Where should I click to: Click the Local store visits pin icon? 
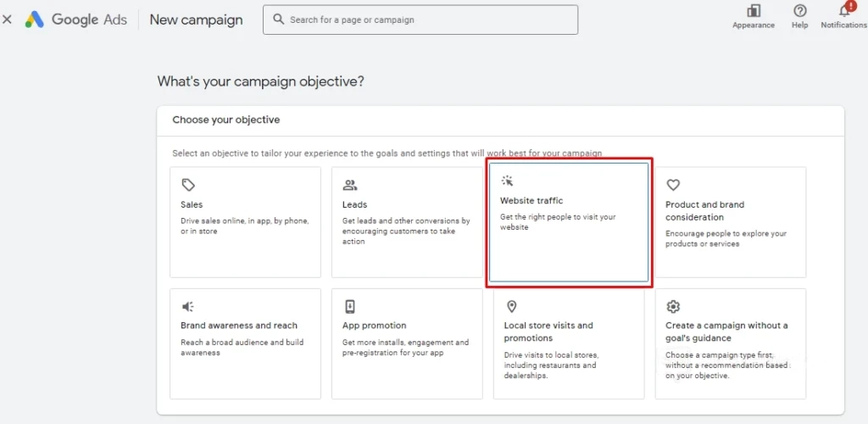point(511,306)
